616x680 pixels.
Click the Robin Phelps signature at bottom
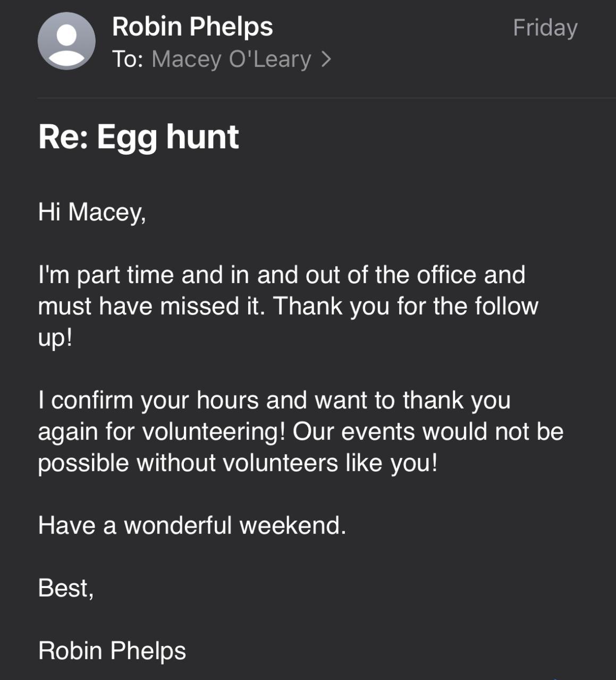point(112,651)
